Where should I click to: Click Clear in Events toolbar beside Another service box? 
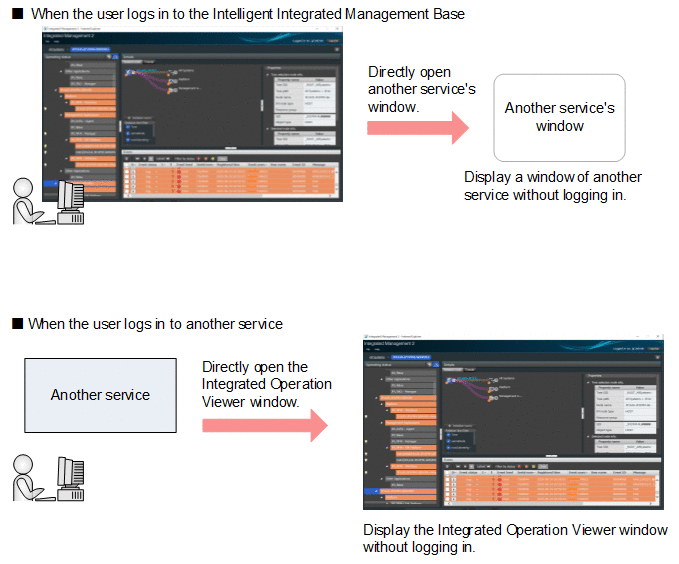coord(543,467)
